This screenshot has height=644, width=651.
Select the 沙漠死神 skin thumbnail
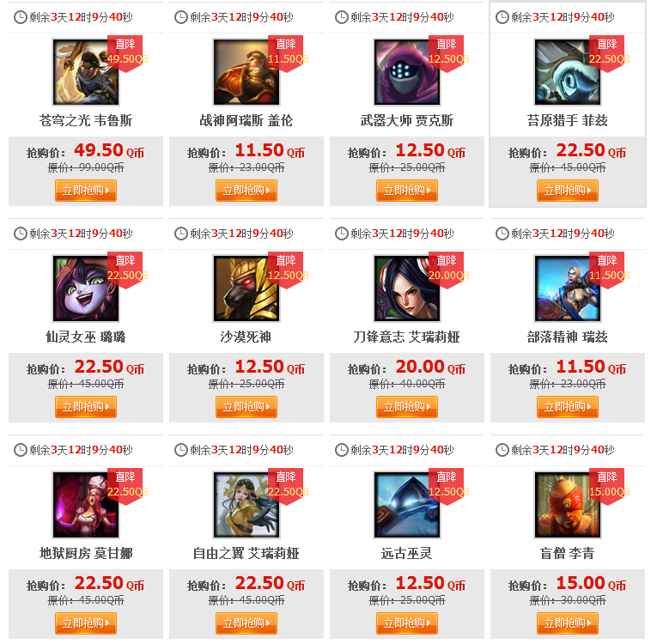(246, 289)
